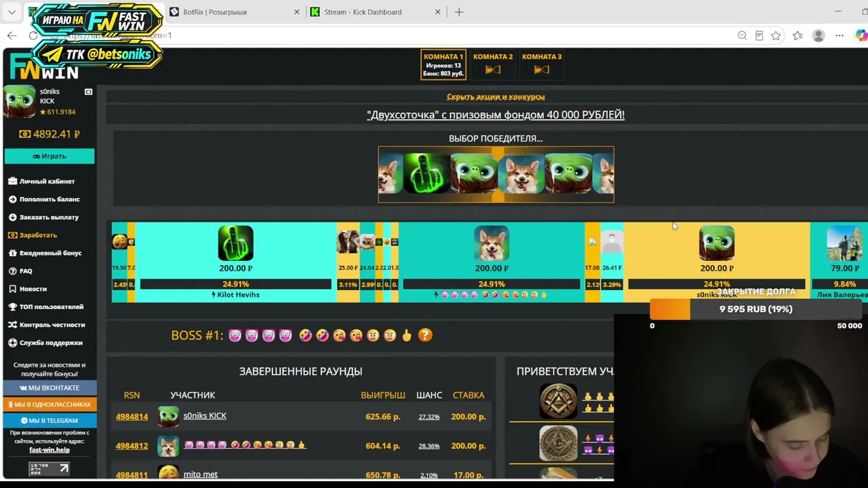Click the green hand avatar in winner roulette
The image size is (868, 488).
(x=427, y=174)
